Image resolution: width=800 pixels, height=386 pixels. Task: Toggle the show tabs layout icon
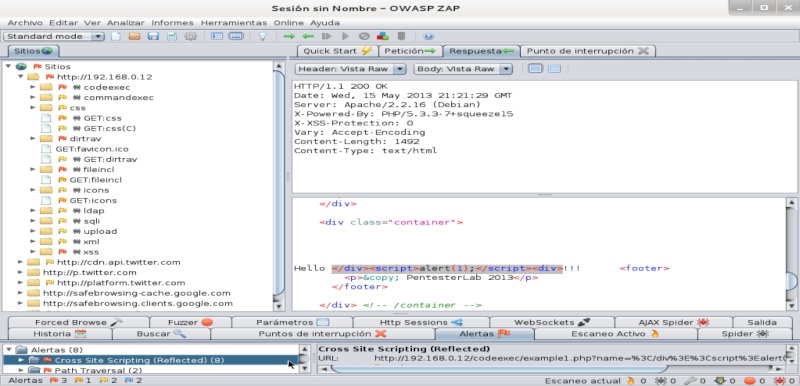click(x=217, y=36)
